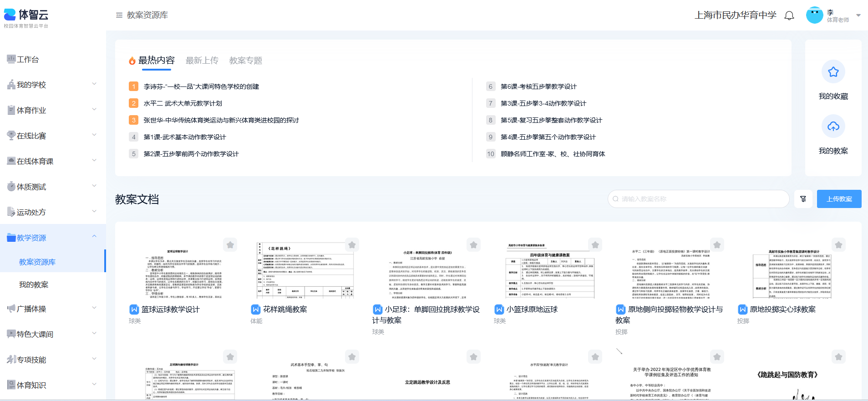
Task: Click the 上传教案 button
Action: coord(839,199)
